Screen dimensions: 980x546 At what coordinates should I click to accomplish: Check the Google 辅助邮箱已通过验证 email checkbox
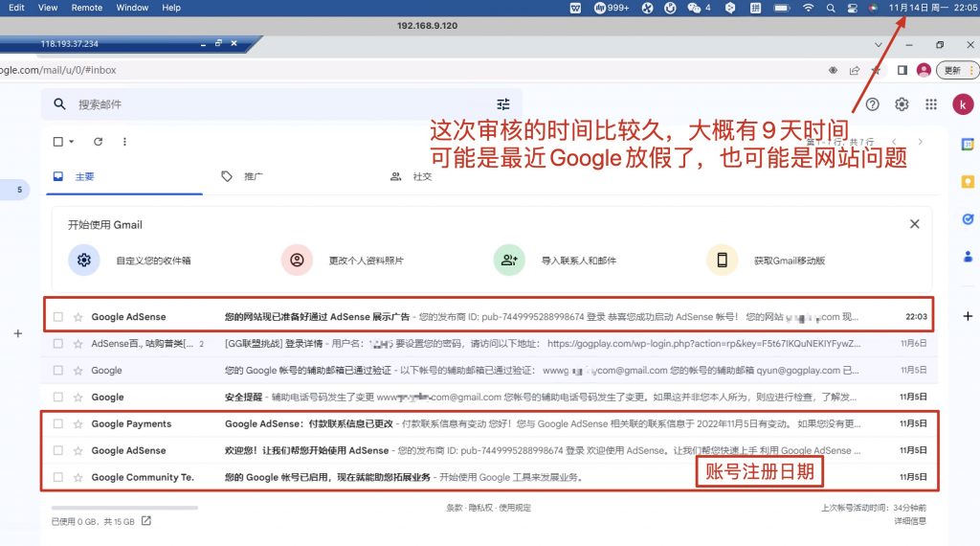click(58, 371)
